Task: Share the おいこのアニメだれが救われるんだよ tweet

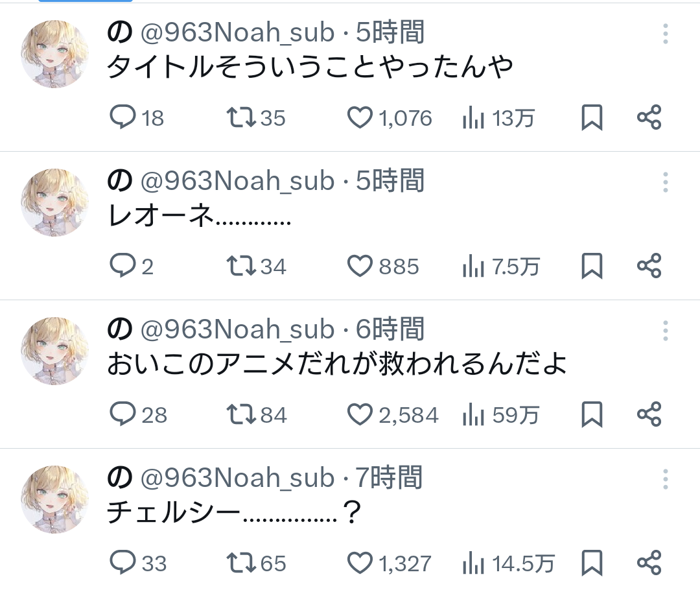Action: click(x=649, y=414)
